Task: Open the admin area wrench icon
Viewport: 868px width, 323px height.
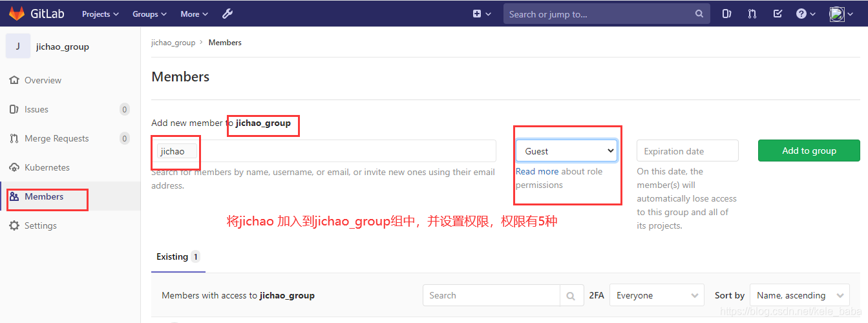Action: (x=227, y=14)
